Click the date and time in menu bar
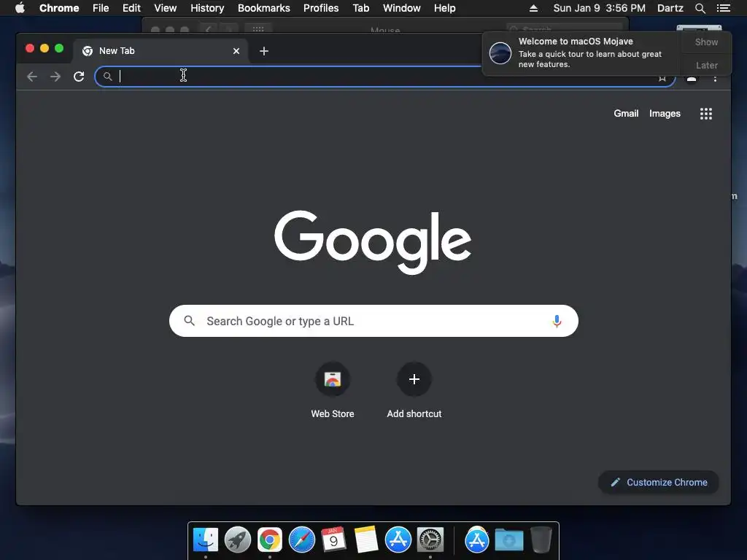Image resolution: width=747 pixels, height=560 pixels. [600, 8]
